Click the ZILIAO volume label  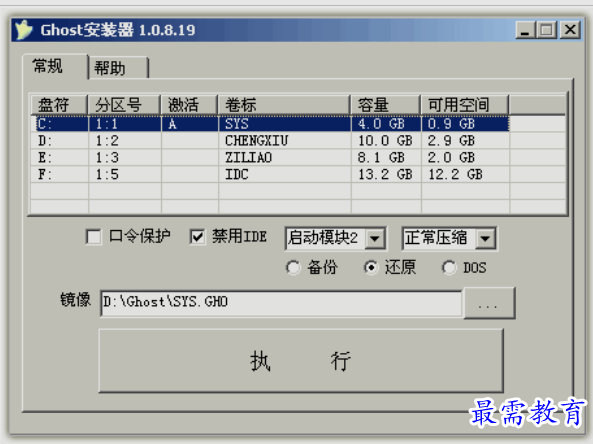click(248, 157)
